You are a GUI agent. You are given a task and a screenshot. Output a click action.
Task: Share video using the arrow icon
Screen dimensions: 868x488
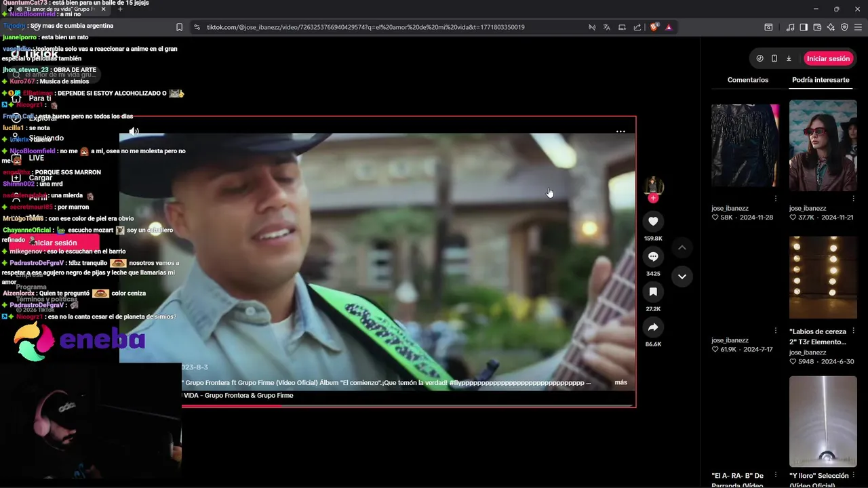coord(653,327)
